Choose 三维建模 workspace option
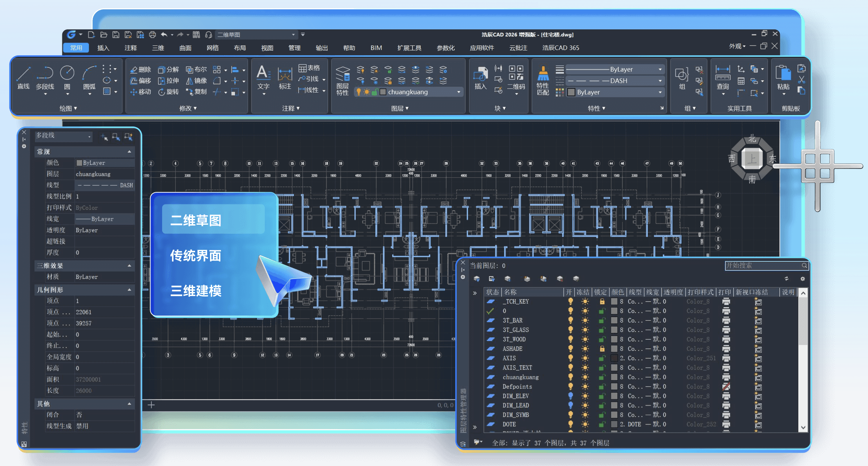868x466 pixels. coord(196,291)
